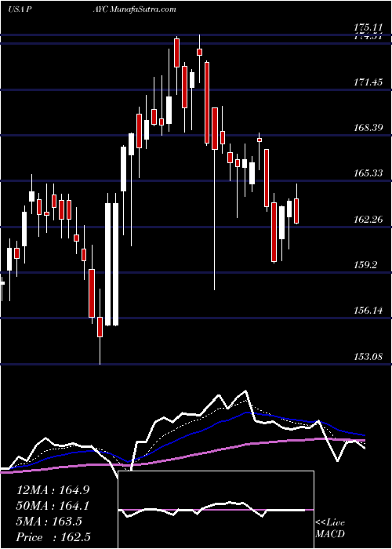This screenshot has width=392, height=549.
Task: Click inside the Live MACD inset panel
Action: pos(216,510)
